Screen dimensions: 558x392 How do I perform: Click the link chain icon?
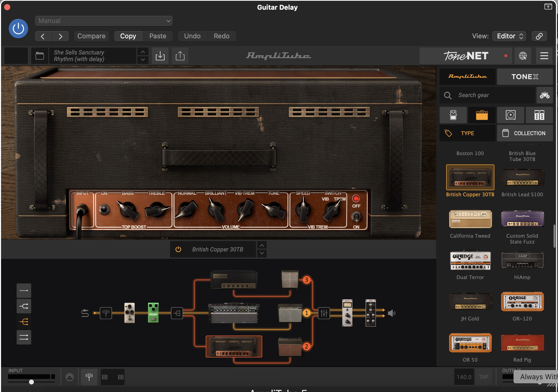539,36
